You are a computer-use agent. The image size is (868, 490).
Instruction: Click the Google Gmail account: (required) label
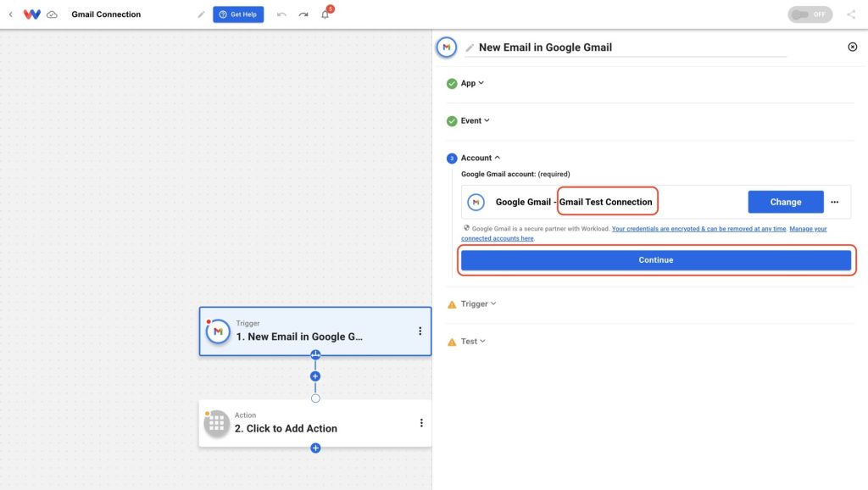coord(515,174)
